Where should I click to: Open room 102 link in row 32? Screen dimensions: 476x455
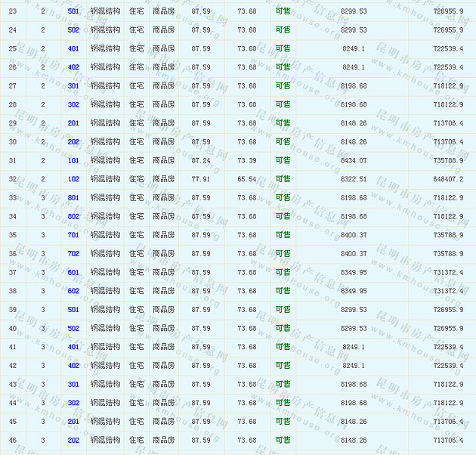73,179
